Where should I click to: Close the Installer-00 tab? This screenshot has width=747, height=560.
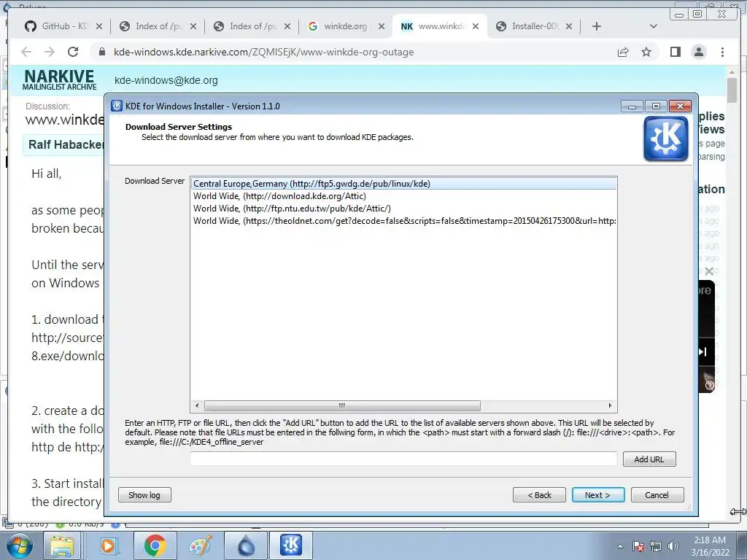pyautogui.click(x=569, y=26)
